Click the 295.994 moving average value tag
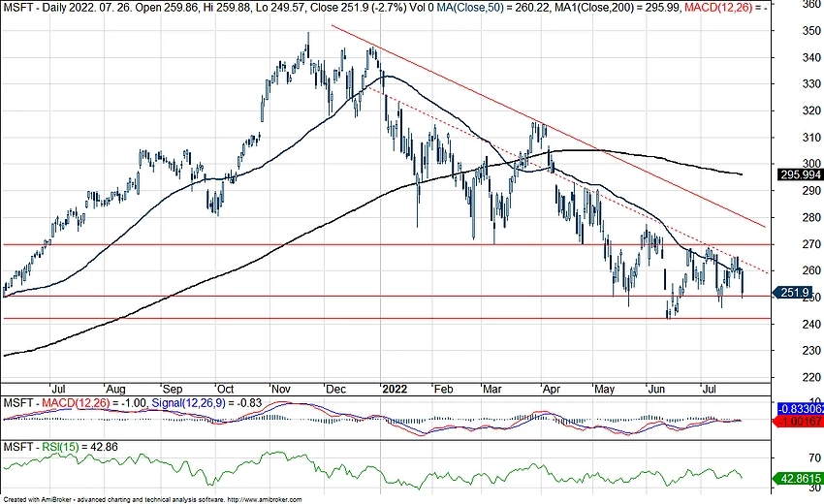The image size is (824, 504). [800, 174]
